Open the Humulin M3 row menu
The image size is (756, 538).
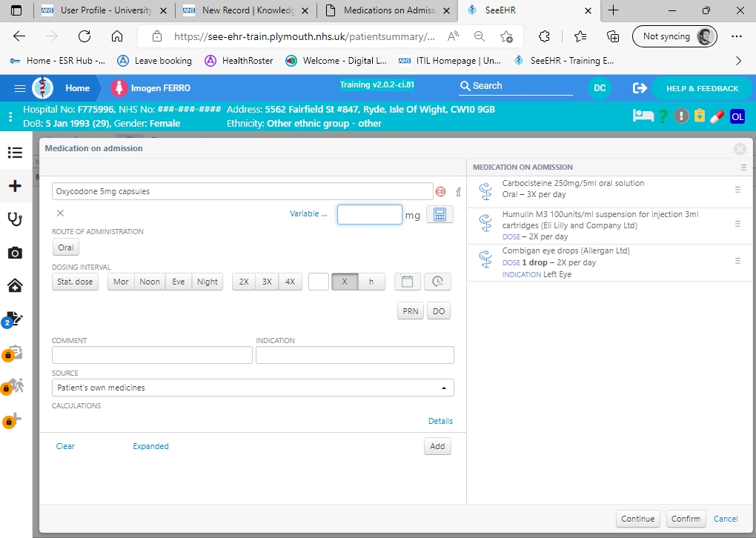point(737,224)
